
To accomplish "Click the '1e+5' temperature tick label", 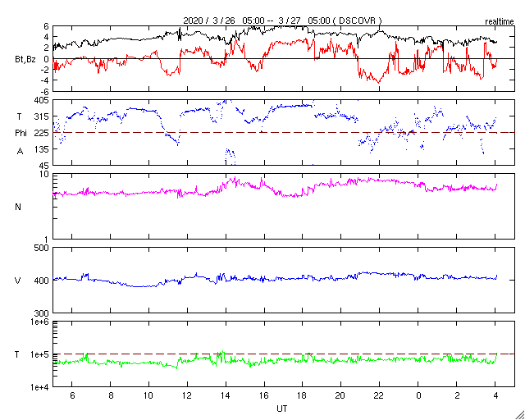I will 40,354.
